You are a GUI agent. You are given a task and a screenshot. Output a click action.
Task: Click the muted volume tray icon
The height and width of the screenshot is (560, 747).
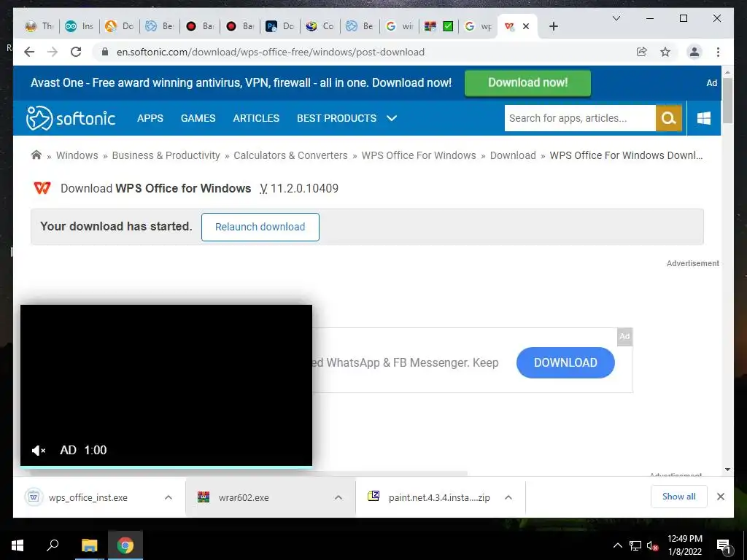click(x=652, y=545)
